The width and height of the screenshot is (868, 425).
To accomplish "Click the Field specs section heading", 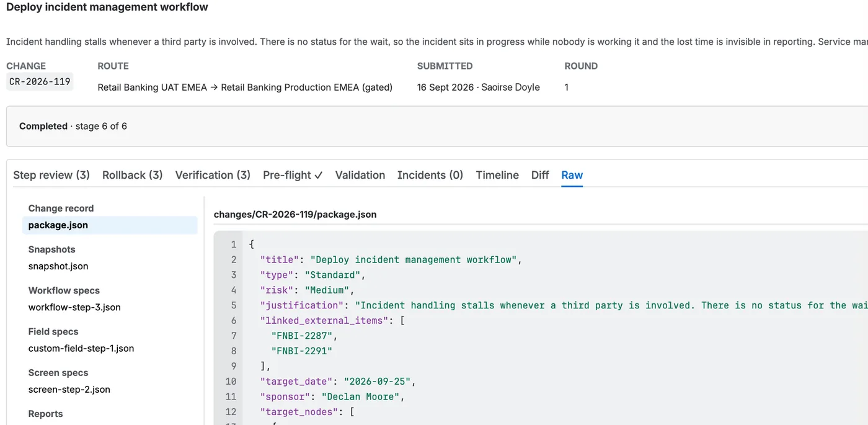I will coord(53,331).
